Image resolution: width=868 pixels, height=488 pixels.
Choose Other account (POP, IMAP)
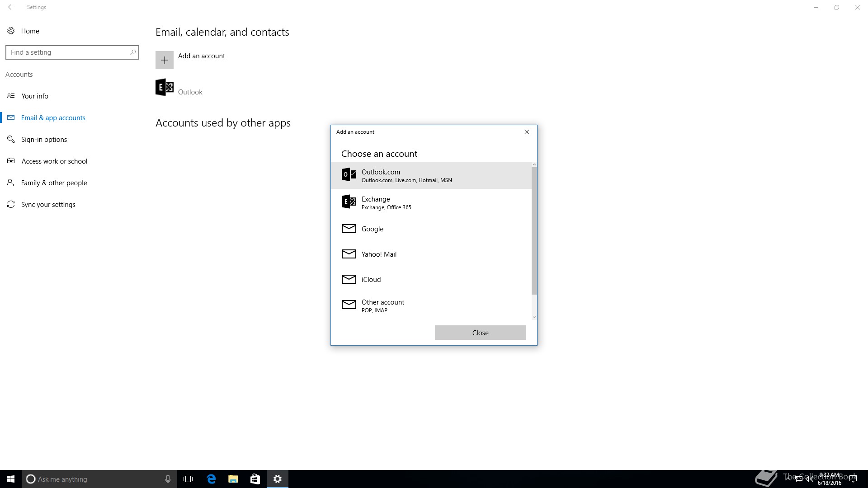point(383,305)
